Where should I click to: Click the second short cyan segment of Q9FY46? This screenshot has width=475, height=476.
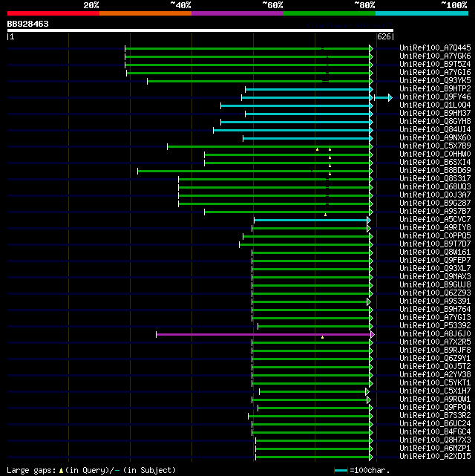coord(382,98)
